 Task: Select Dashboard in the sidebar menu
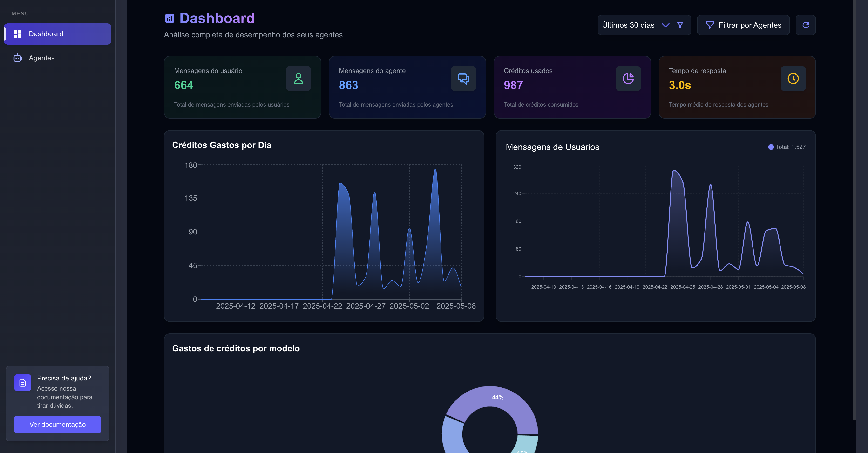pos(58,34)
